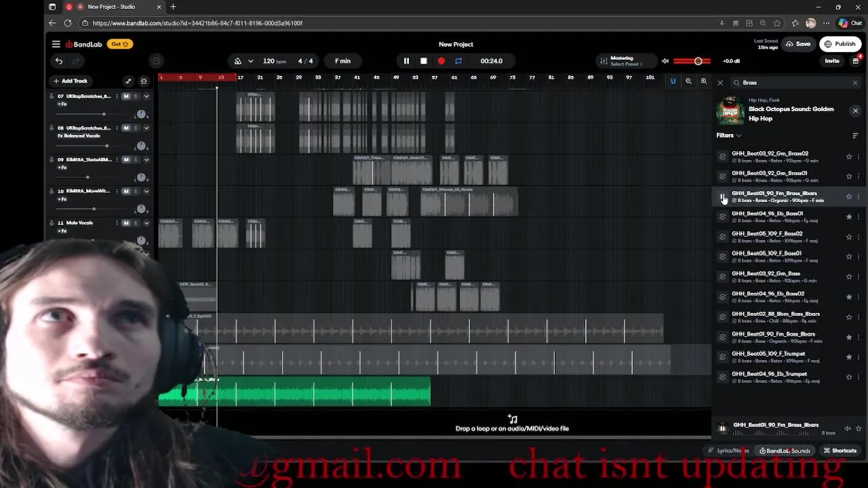Favorite GHH_Beat04_96_Eb_Trumpet star
Screen dimensions: 868x488
pos(849,377)
